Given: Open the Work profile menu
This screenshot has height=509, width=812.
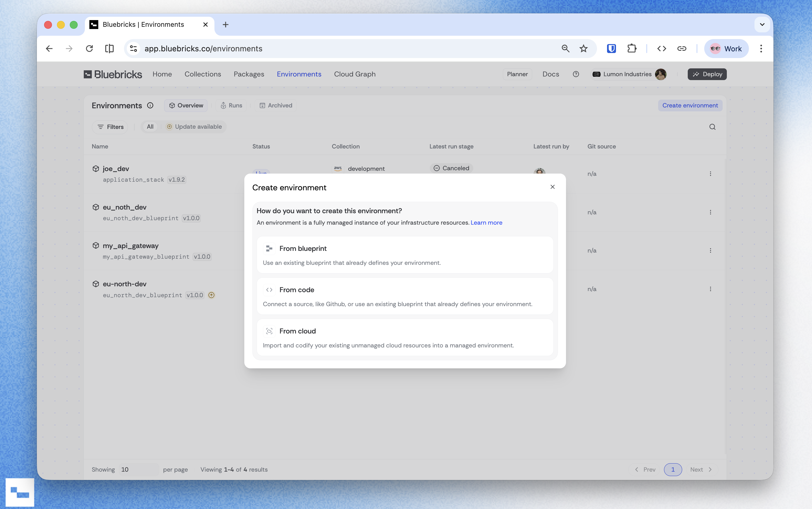Looking at the screenshot, I should (726, 49).
